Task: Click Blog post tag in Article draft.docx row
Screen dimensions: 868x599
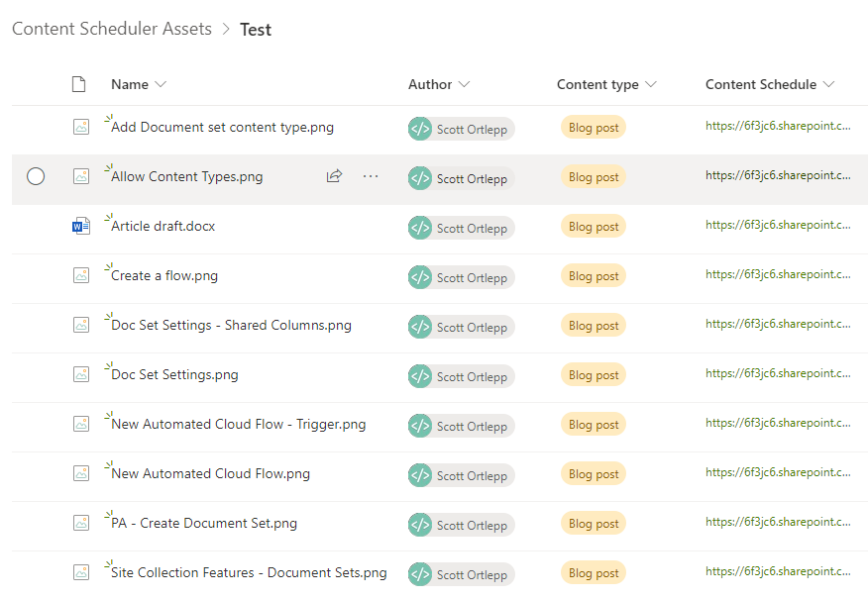Action: (594, 227)
